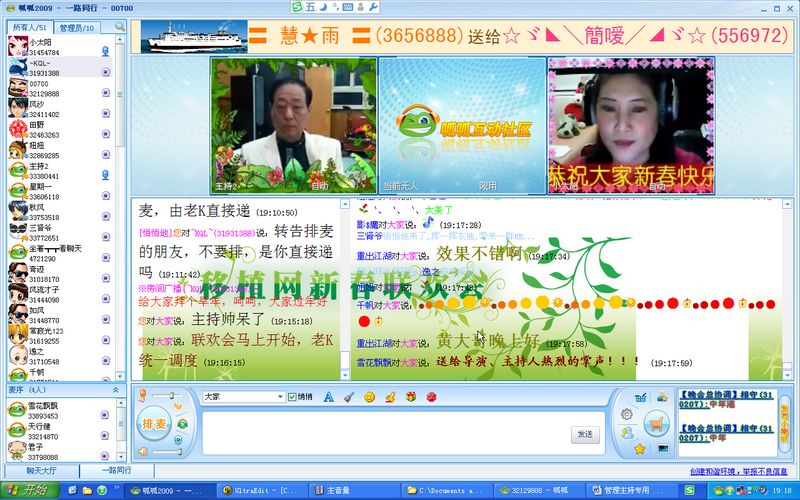Switch to UltraEdit taskbar window
Image resolution: width=800 pixels, height=500 pixels.
[262, 490]
